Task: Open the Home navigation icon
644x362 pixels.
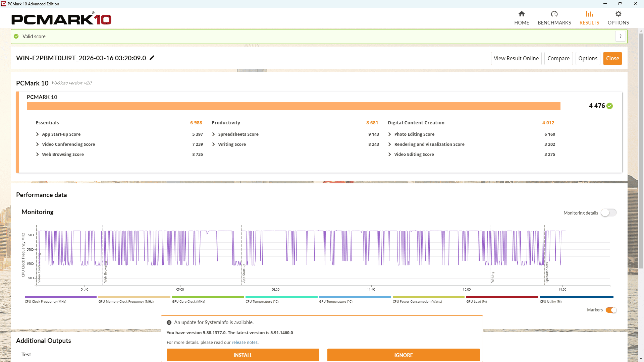Action: coord(521,14)
